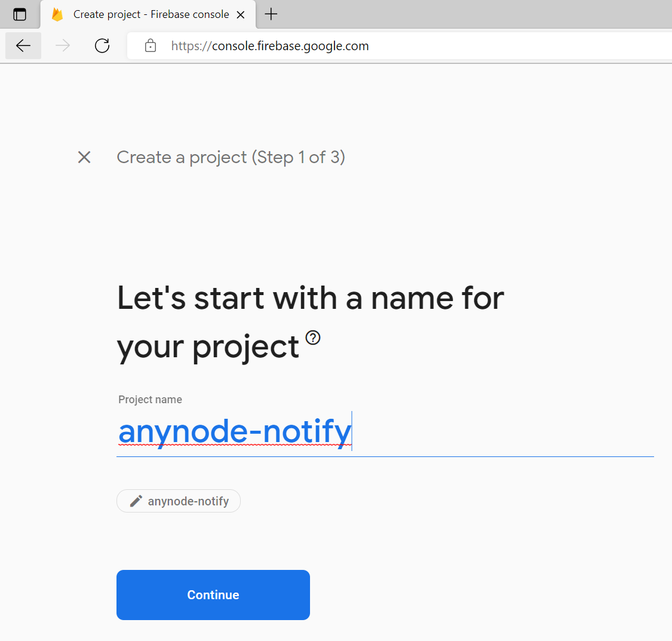
Task: Click the blank area of the Project name field
Action: pyautogui.click(x=502, y=433)
